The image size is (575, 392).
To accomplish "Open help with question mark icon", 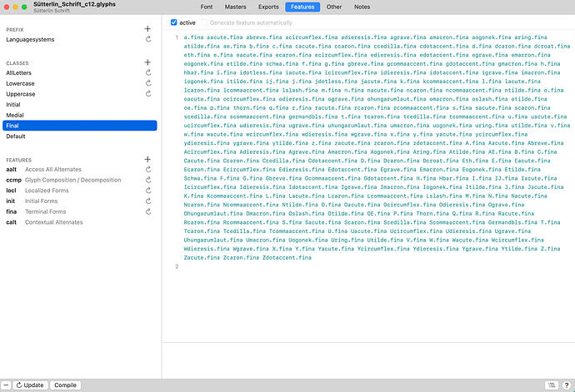I will [x=566, y=385].
